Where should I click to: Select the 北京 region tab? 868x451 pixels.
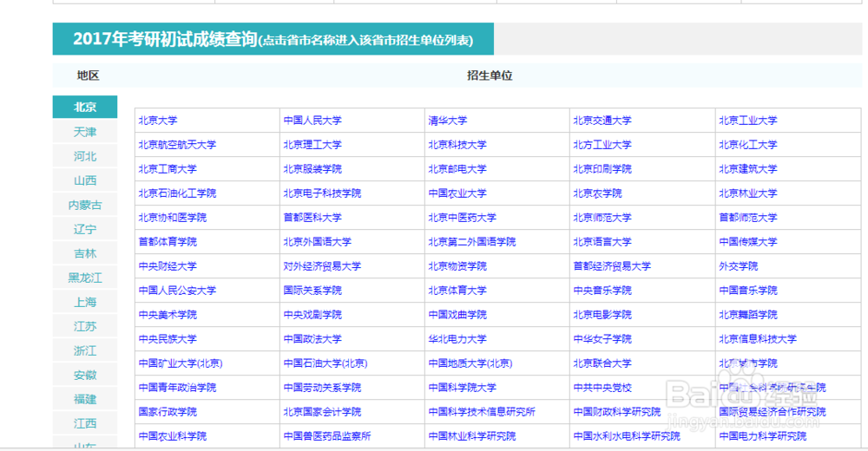[x=85, y=107]
